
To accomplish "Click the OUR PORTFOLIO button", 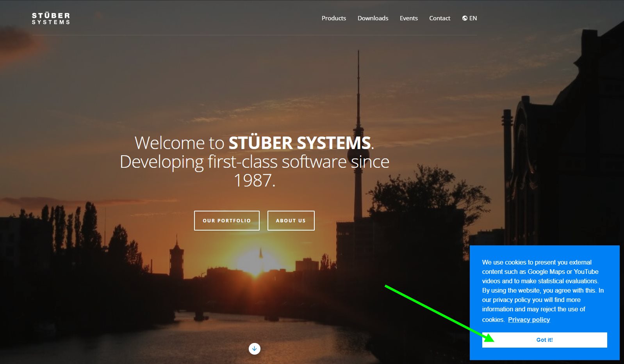I will [226, 220].
